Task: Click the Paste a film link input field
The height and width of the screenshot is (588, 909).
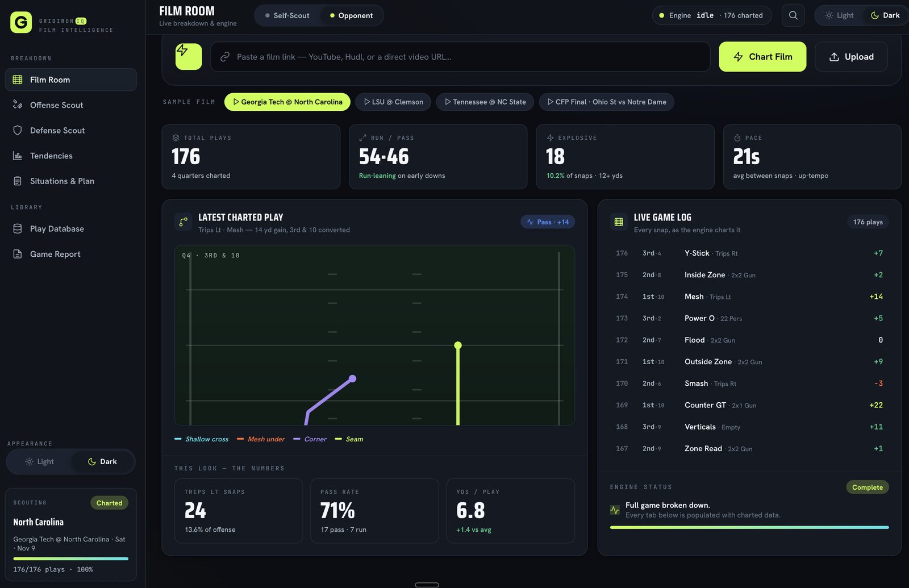Action: click(x=460, y=57)
